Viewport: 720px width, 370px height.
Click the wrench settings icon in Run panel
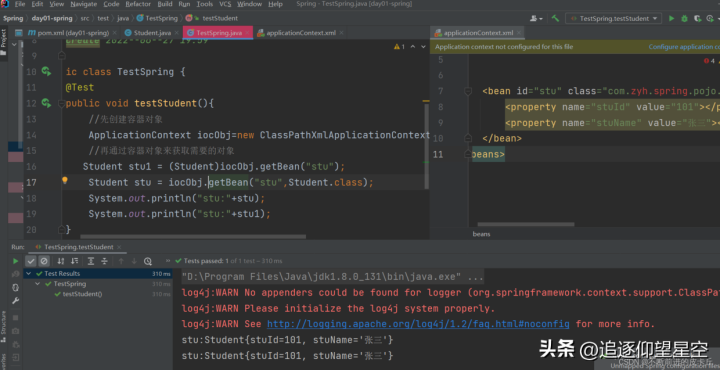[x=16, y=301]
